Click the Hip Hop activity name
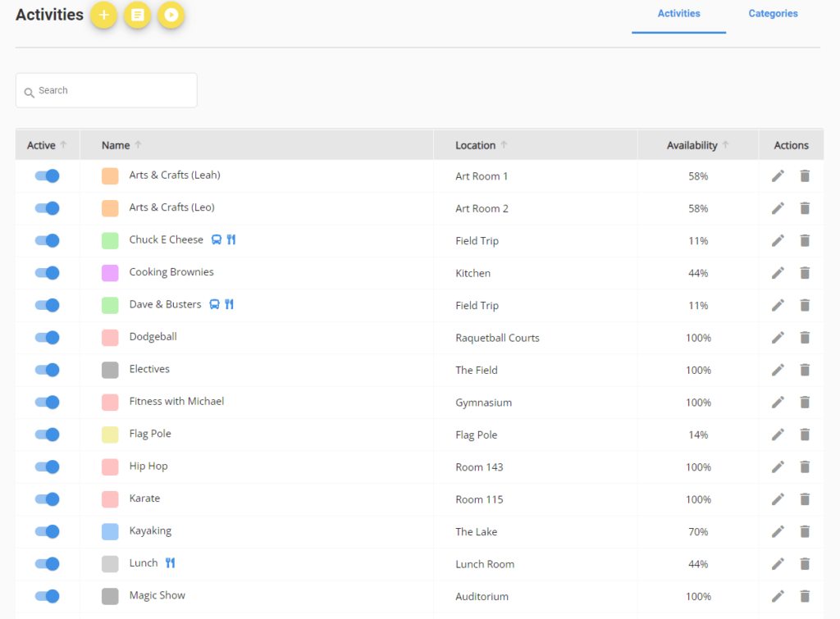 click(x=148, y=467)
